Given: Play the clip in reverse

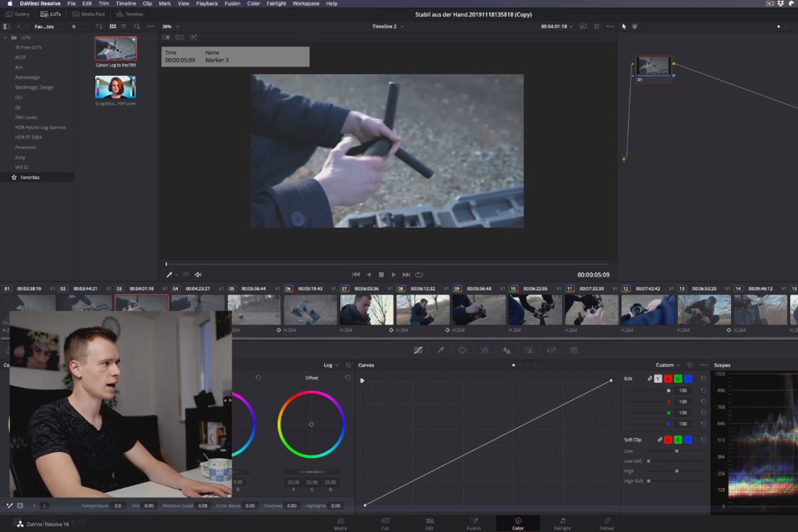Looking at the screenshot, I should click(x=369, y=275).
